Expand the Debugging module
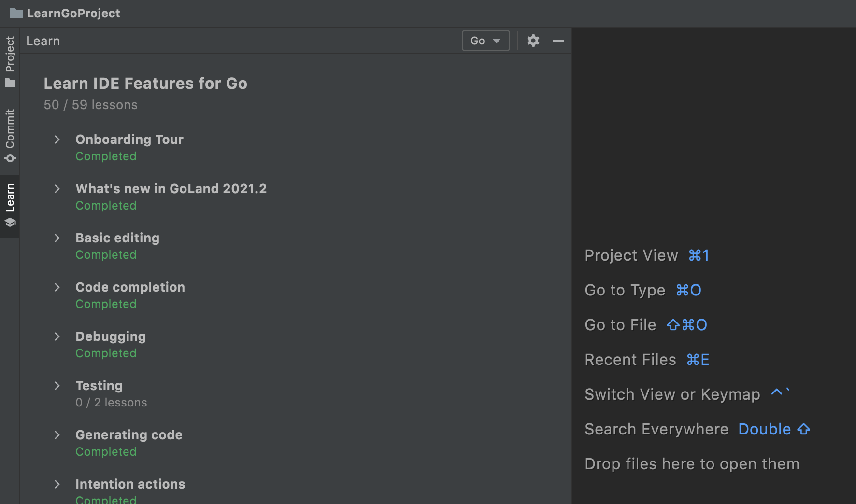 coord(57,336)
